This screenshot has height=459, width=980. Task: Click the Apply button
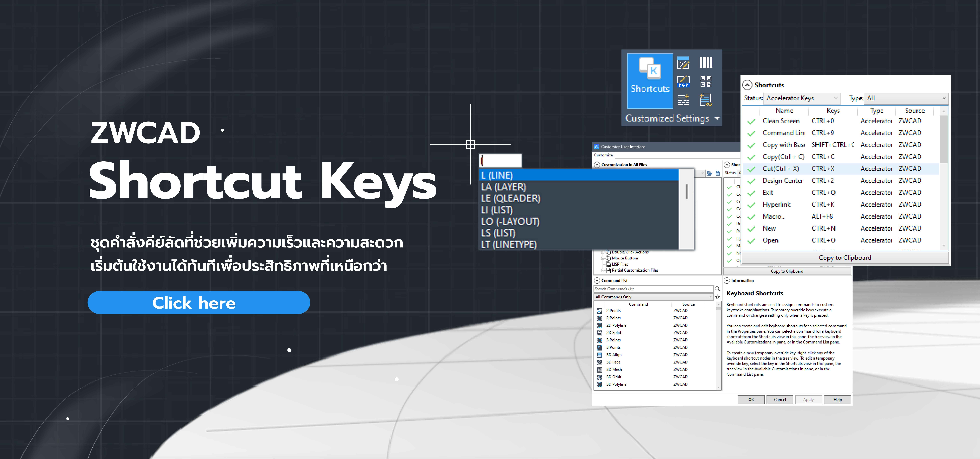(x=808, y=400)
